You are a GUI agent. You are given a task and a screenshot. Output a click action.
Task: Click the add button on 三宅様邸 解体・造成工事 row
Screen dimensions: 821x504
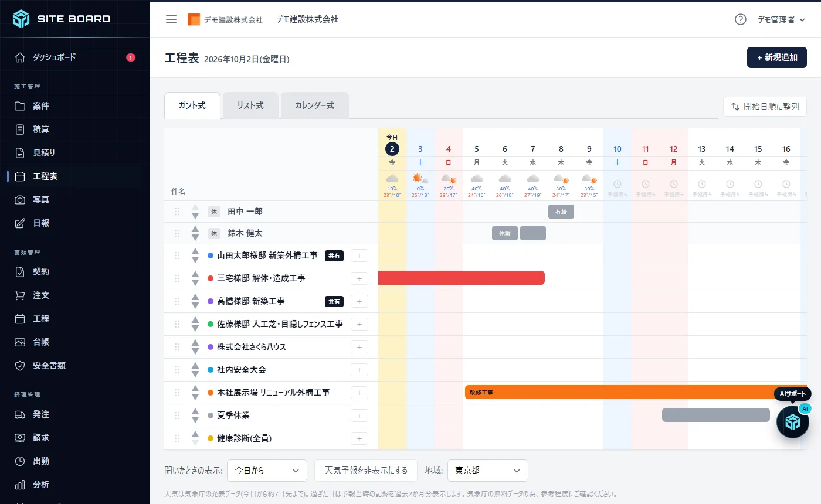click(x=359, y=278)
